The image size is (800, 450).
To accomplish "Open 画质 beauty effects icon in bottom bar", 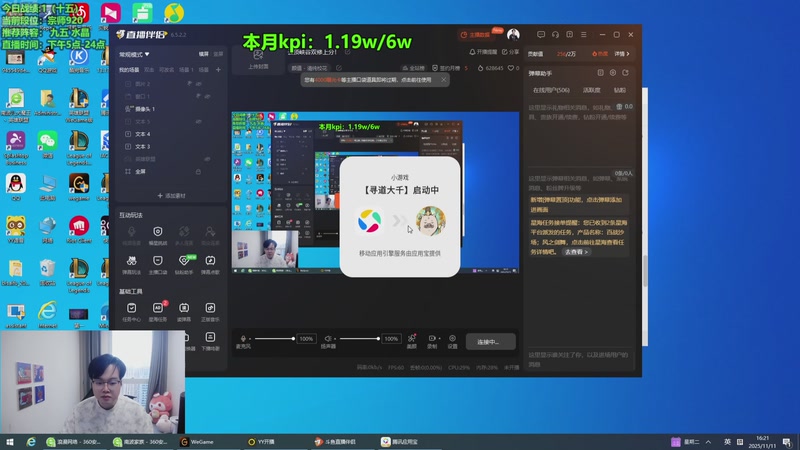I will click(412, 338).
